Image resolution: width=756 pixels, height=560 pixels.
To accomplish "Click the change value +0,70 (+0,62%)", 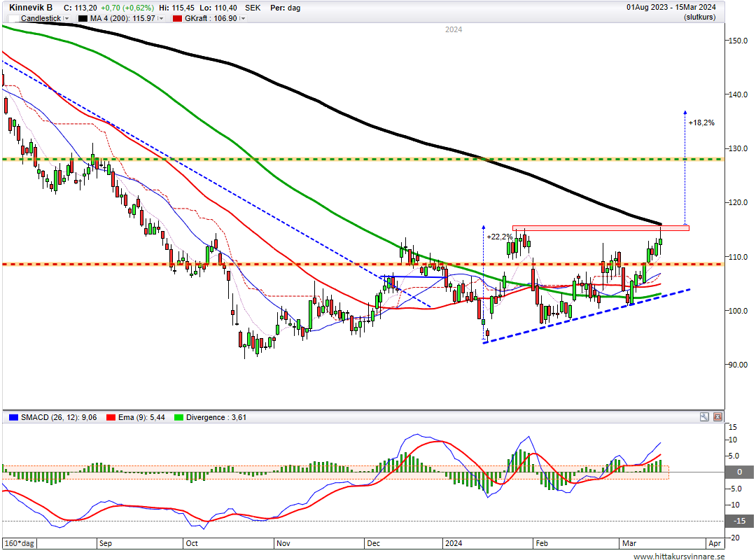I will click(x=127, y=8).
